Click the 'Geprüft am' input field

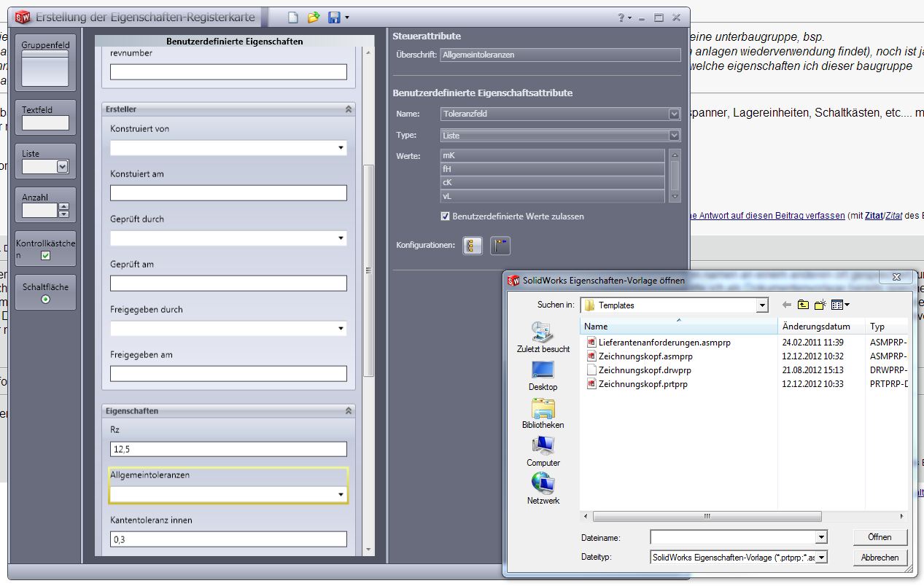(228, 284)
